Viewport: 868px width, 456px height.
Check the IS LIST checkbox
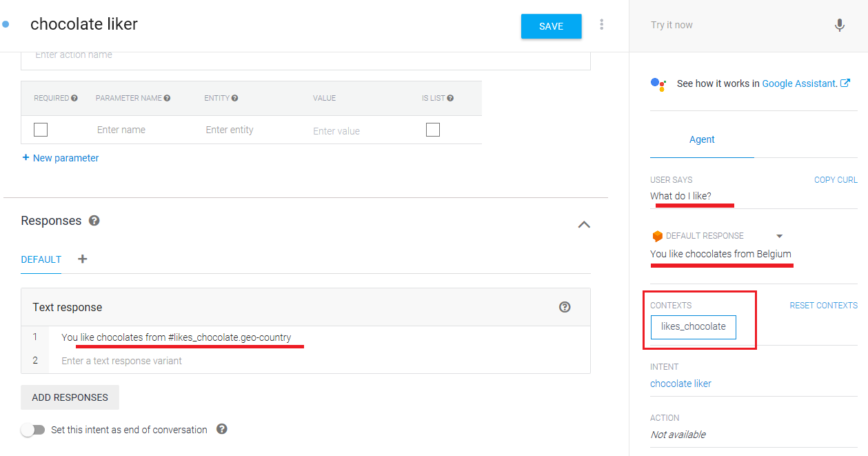pos(433,130)
